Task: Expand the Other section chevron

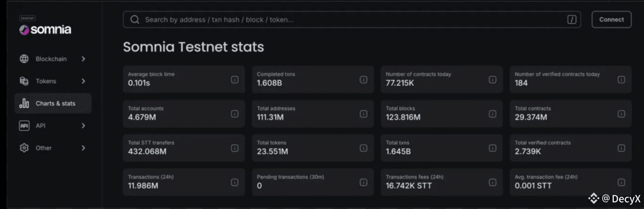Action: coord(83,148)
